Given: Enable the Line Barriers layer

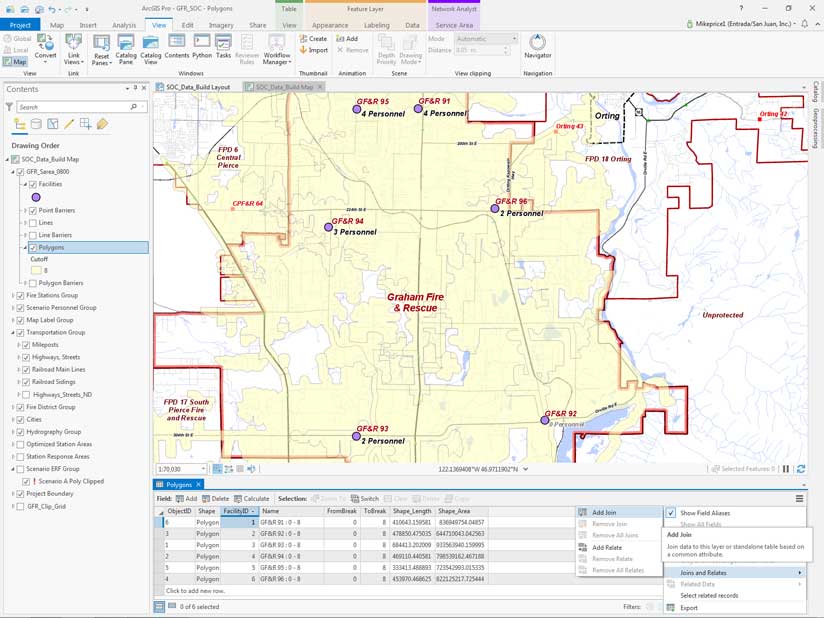Looking at the screenshot, I should click(x=33, y=235).
